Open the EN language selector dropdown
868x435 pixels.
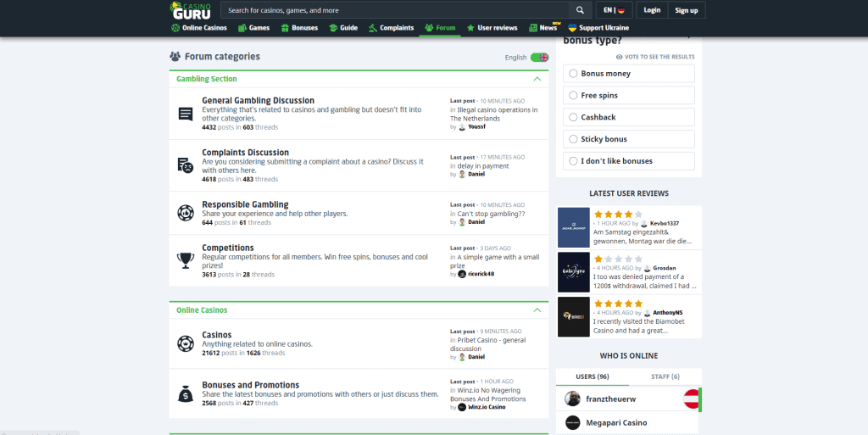pos(614,10)
